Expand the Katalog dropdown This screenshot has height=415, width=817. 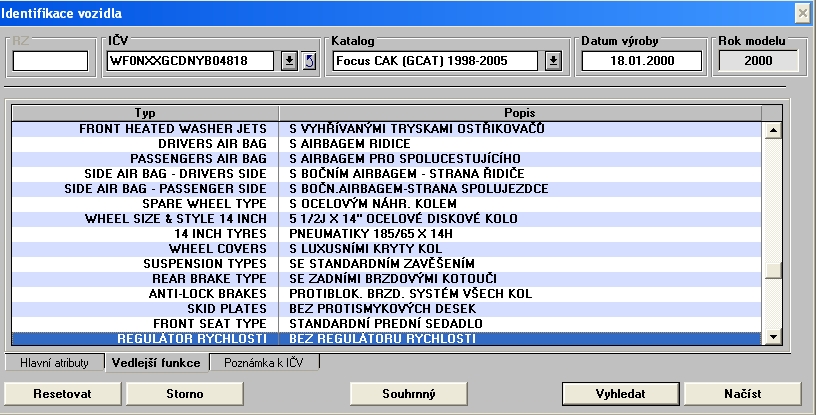point(553,61)
